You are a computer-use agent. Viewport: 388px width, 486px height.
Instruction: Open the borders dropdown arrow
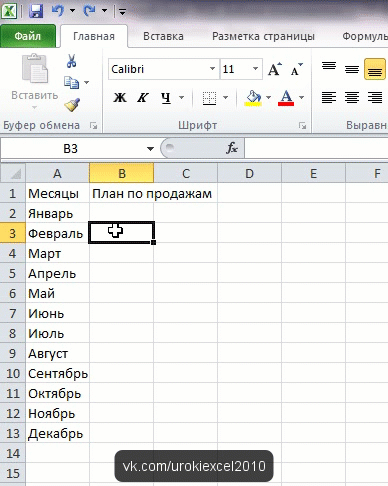tap(226, 98)
